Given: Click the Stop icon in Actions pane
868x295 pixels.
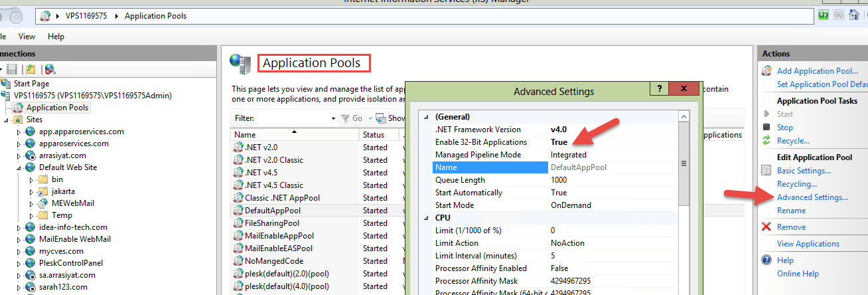Looking at the screenshot, I should (x=766, y=127).
